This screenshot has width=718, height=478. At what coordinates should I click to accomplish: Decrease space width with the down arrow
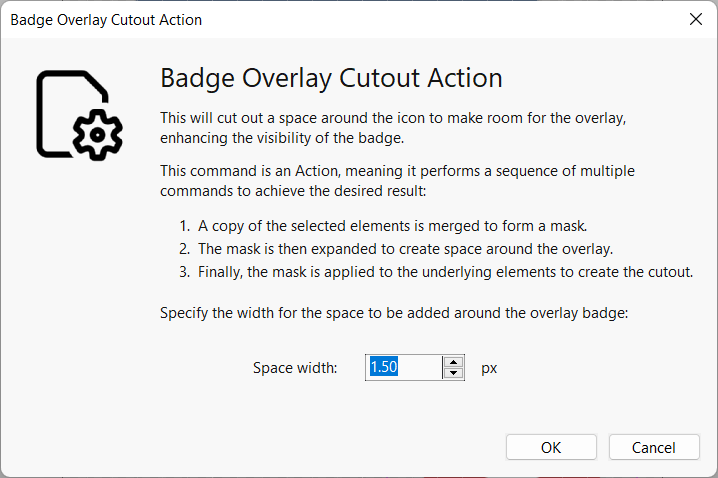(454, 374)
